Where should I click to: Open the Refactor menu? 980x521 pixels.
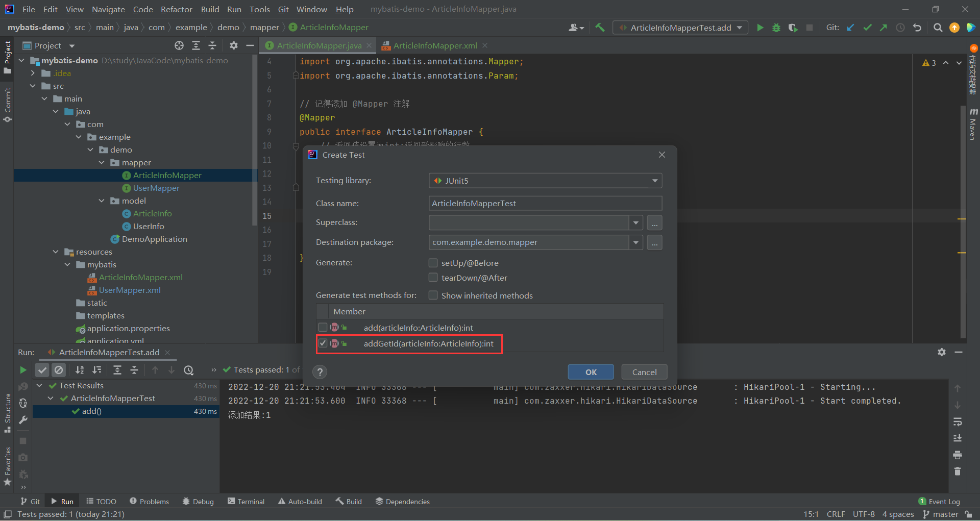tap(176, 9)
